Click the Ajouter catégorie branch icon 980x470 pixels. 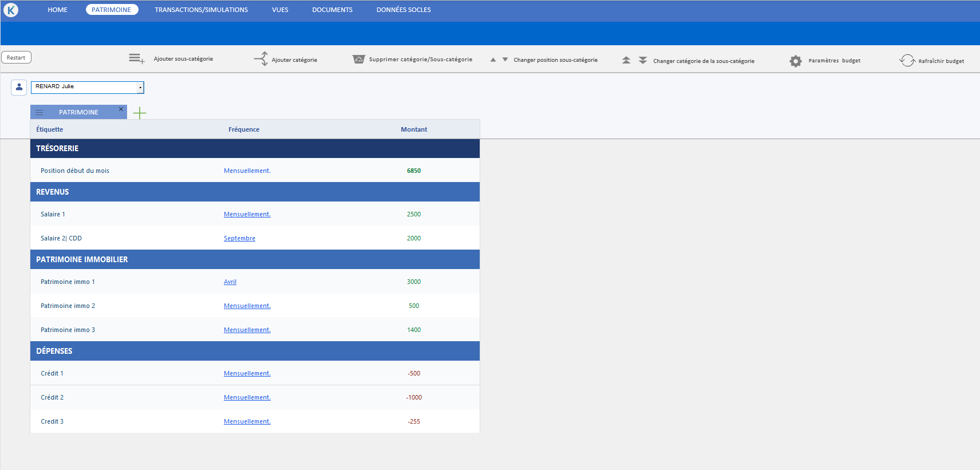(x=261, y=58)
